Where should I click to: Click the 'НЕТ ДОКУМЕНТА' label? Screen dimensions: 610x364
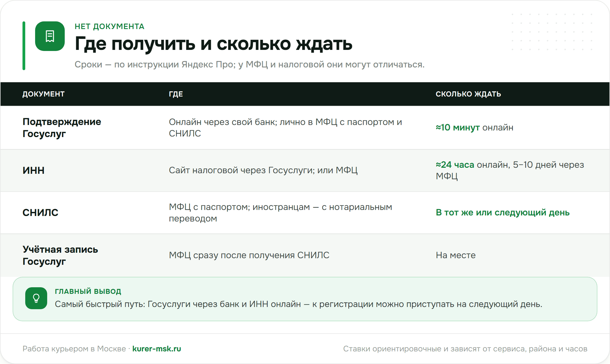(x=109, y=26)
